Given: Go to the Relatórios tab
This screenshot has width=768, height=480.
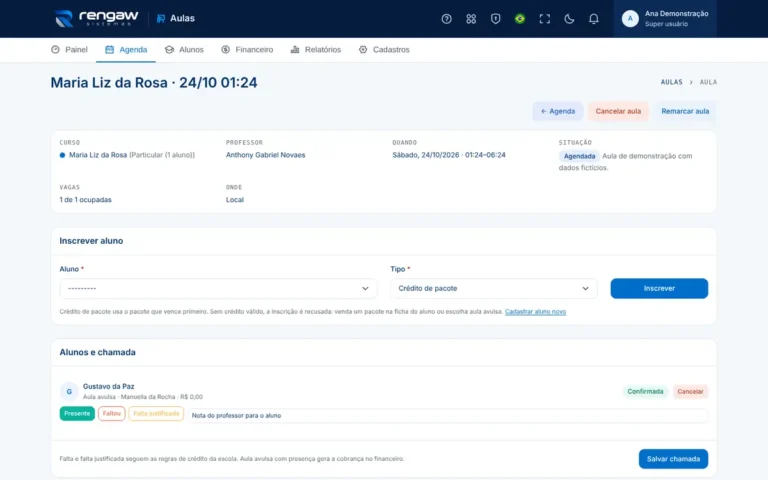Looking at the screenshot, I should pos(316,49).
